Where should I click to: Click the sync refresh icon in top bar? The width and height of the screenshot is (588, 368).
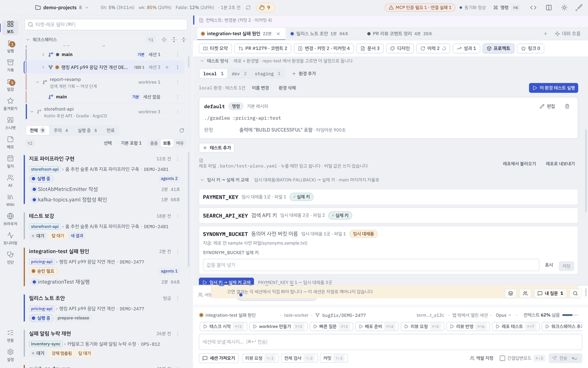[248, 7]
